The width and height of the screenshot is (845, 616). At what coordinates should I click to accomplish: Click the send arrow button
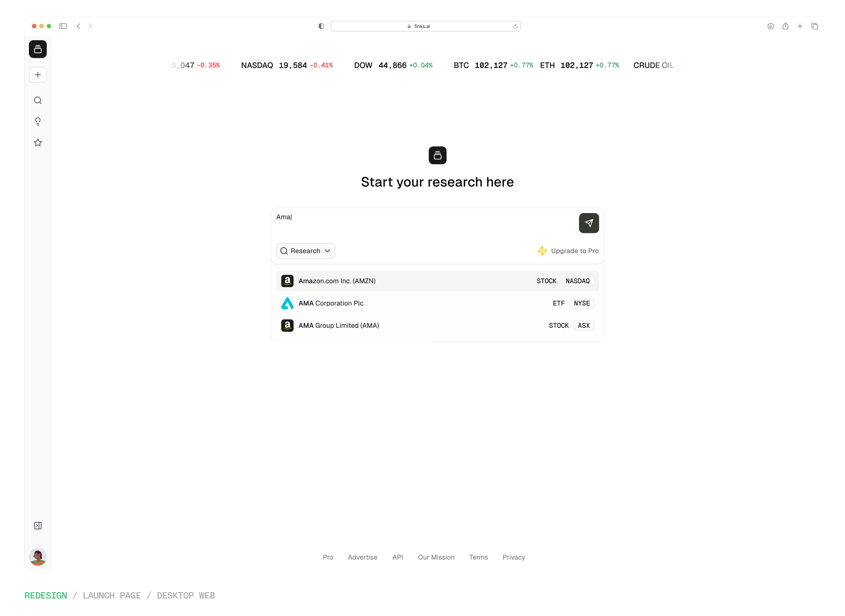[588, 223]
